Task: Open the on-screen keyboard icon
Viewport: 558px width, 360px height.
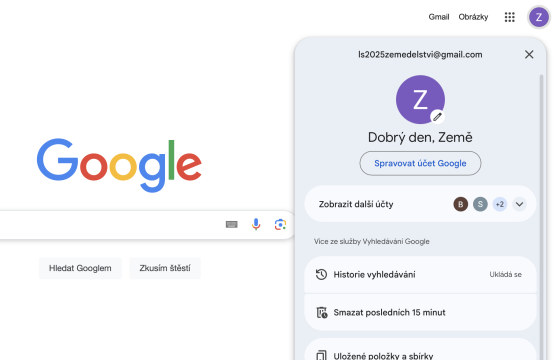Action: pyautogui.click(x=232, y=224)
